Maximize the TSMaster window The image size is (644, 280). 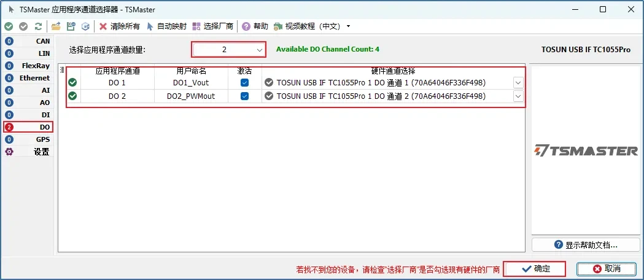602,9
